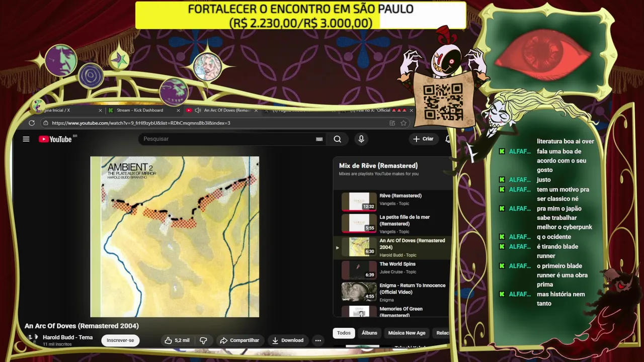Switch to Stream - Kick Dashboard tab

pyautogui.click(x=143, y=110)
